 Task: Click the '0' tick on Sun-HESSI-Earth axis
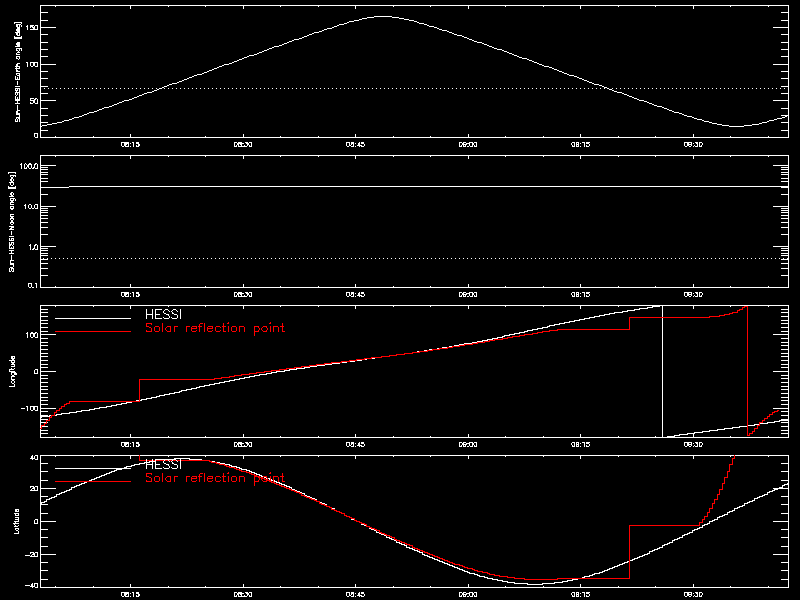[x=36, y=135]
